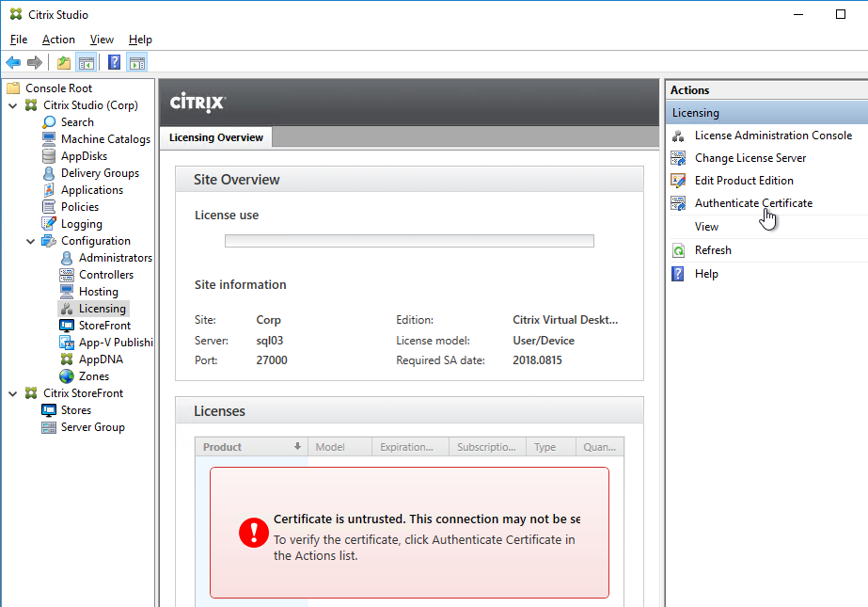Click the Type column header
The image size is (868, 607).
tap(551, 447)
